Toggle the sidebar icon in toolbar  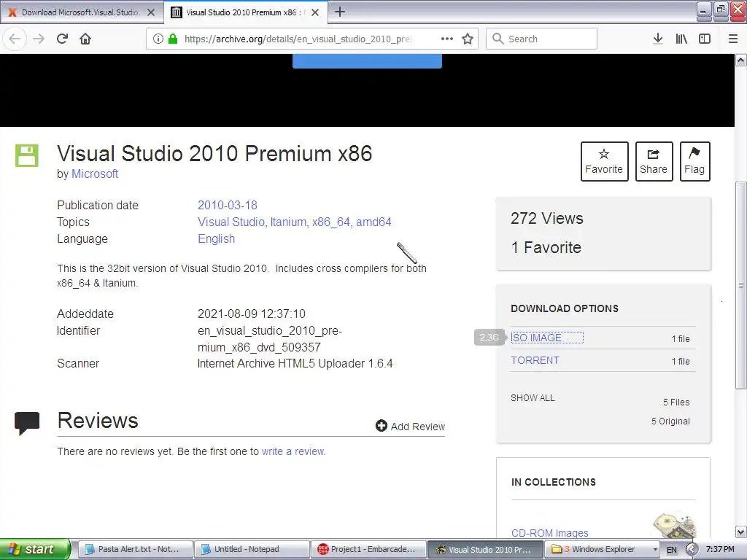tap(705, 39)
